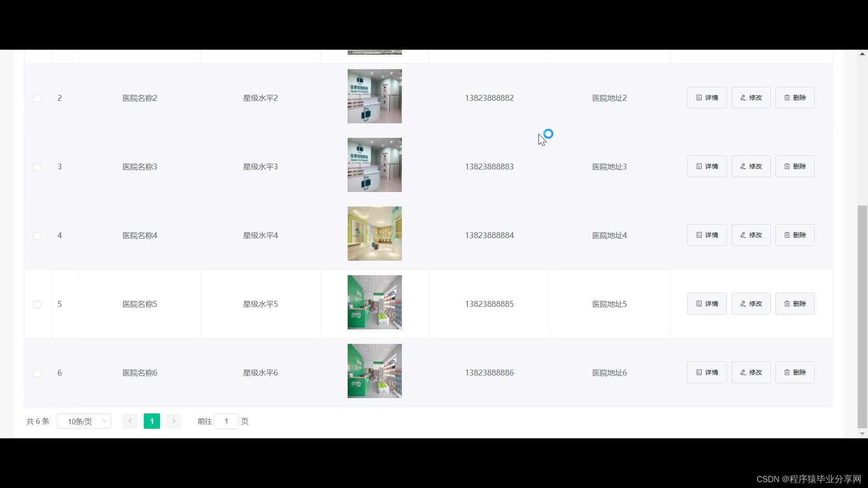Select page 1 in pagination
The height and width of the screenshot is (488, 868).
(152, 421)
